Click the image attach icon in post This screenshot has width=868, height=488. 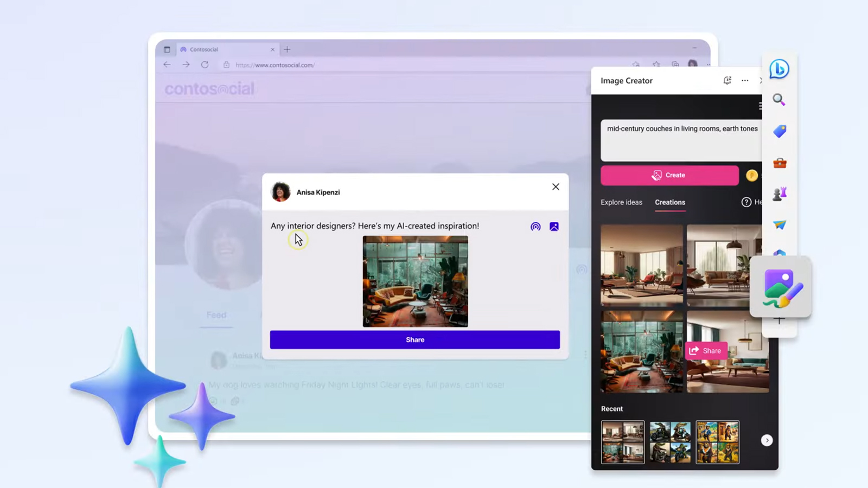click(554, 227)
